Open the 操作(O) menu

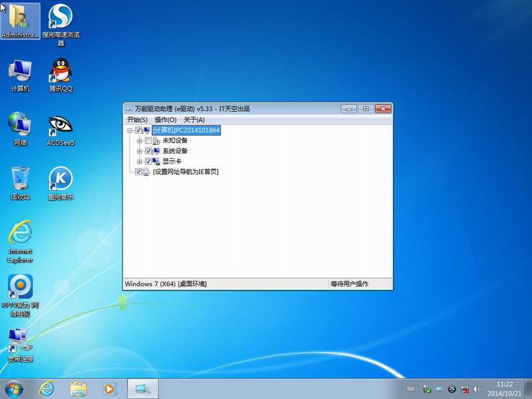[x=166, y=120]
